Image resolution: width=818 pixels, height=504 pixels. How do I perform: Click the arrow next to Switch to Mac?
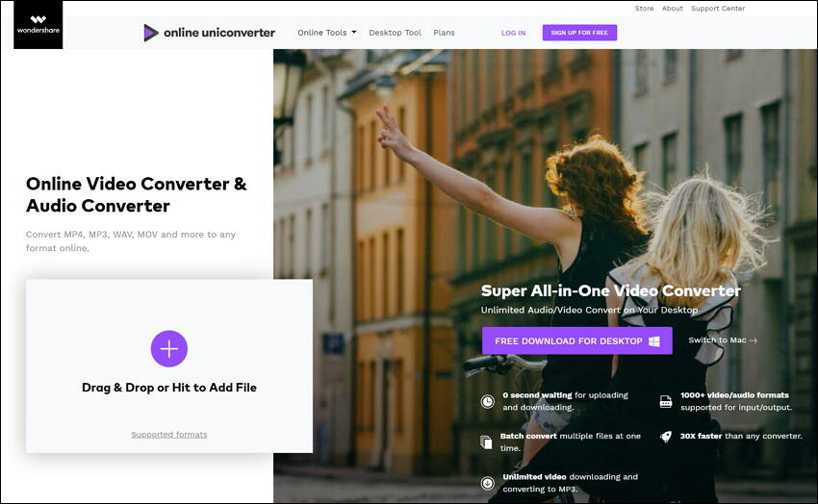tap(753, 340)
